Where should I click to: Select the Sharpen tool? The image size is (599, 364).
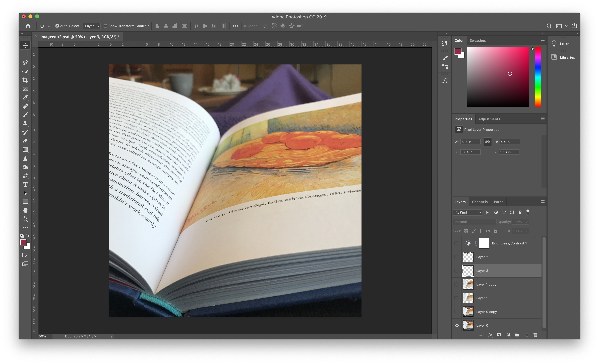(x=25, y=158)
